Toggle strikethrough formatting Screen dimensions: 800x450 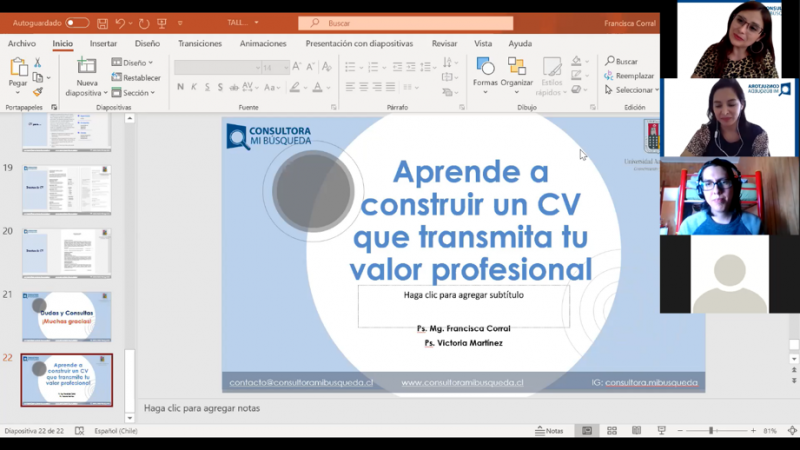click(x=234, y=88)
